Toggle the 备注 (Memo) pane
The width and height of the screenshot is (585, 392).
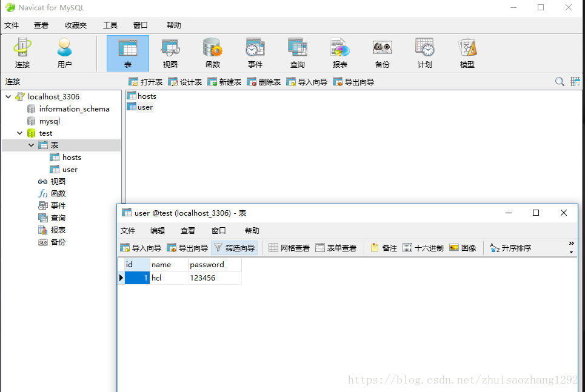tap(384, 248)
